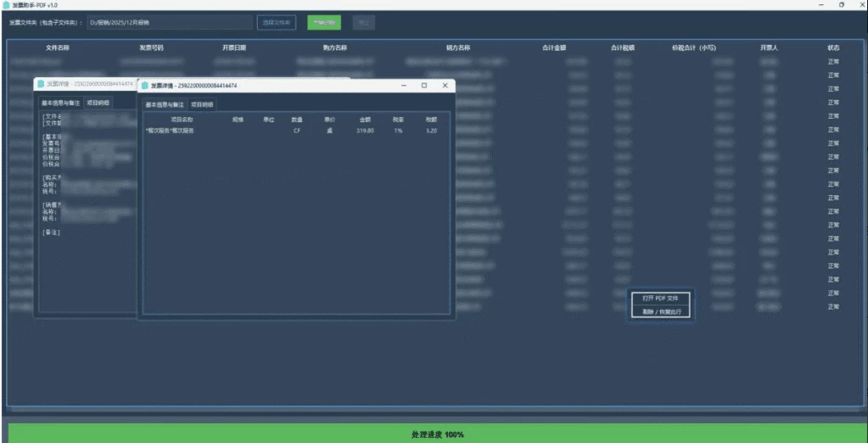Viewport: 868px width, 443px height.
Task: Minimize the front 发票详情 dialog
Action: point(404,86)
